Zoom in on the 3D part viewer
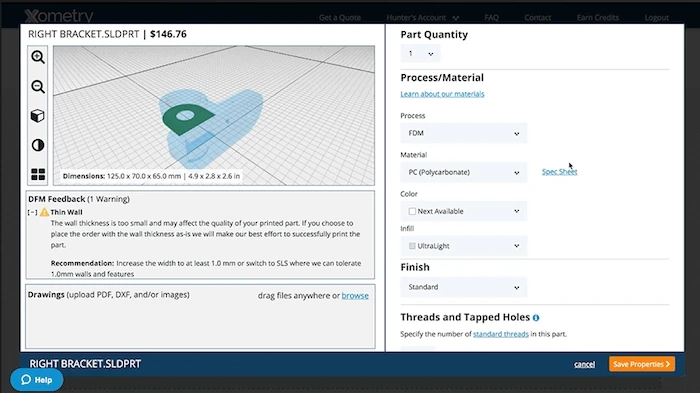 pyautogui.click(x=38, y=57)
